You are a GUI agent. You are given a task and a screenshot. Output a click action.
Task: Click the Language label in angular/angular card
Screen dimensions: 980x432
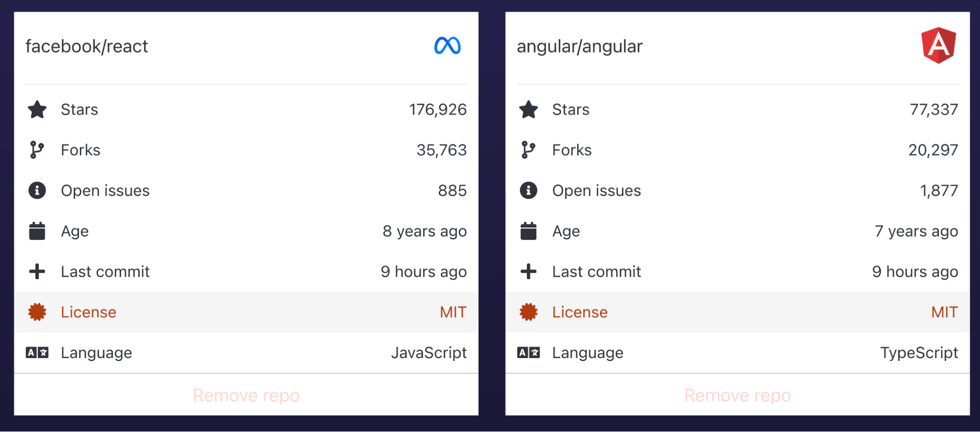[588, 353]
